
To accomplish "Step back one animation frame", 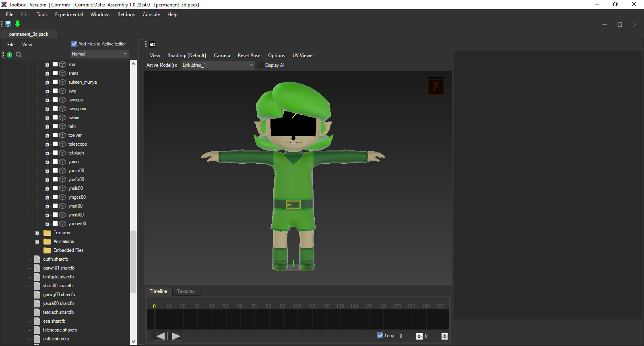I will click(161, 336).
